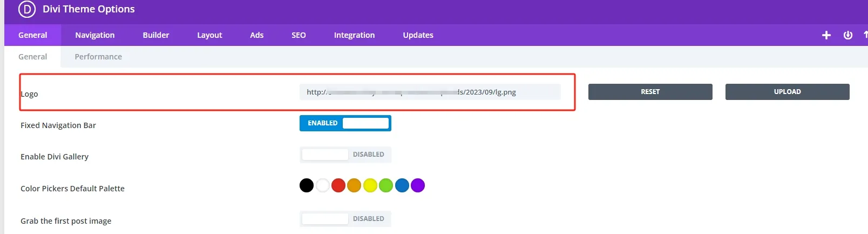Toggle Grab the first post image
Image resolution: width=868 pixels, height=234 pixels.
point(345,219)
